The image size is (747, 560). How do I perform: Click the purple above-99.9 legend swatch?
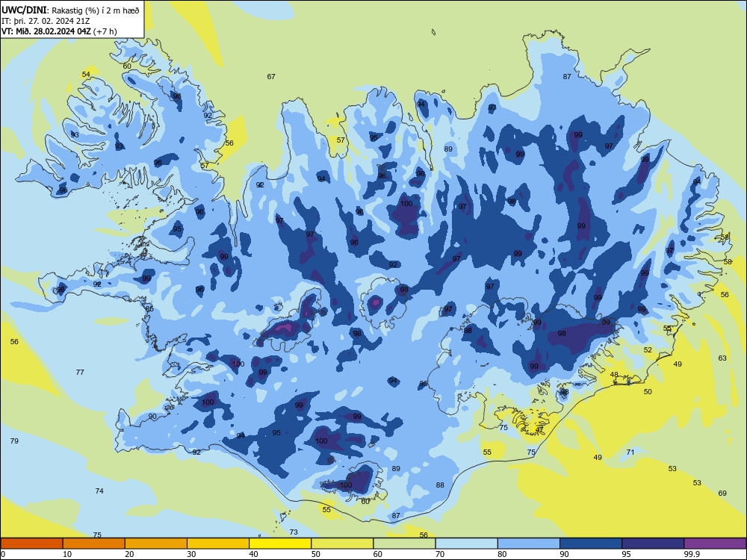(x=715, y=544)
